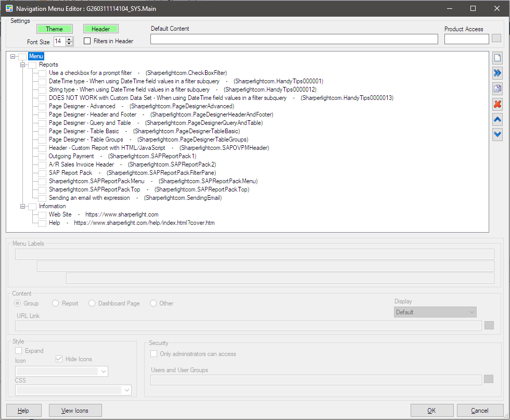The image size is (510, 420).
Task: Confirm with the OK button
Action: click(x=432, y=411)
